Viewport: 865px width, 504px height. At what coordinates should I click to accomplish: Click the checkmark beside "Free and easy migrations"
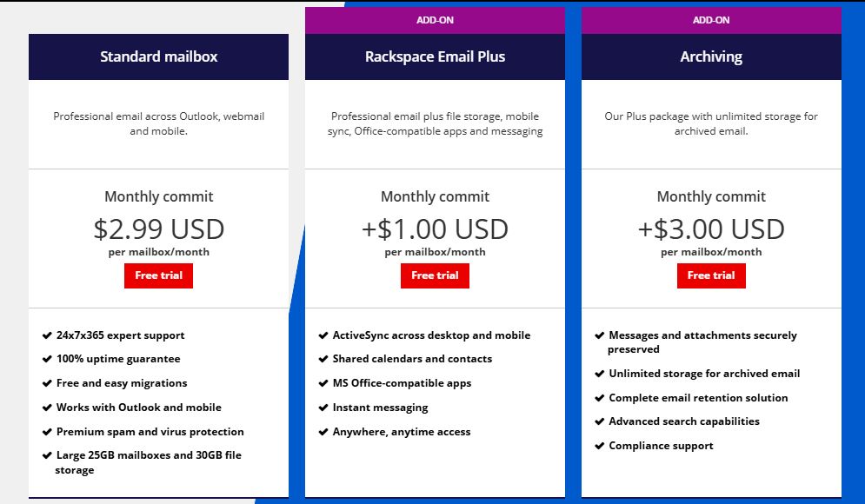[x=46, y=383]
